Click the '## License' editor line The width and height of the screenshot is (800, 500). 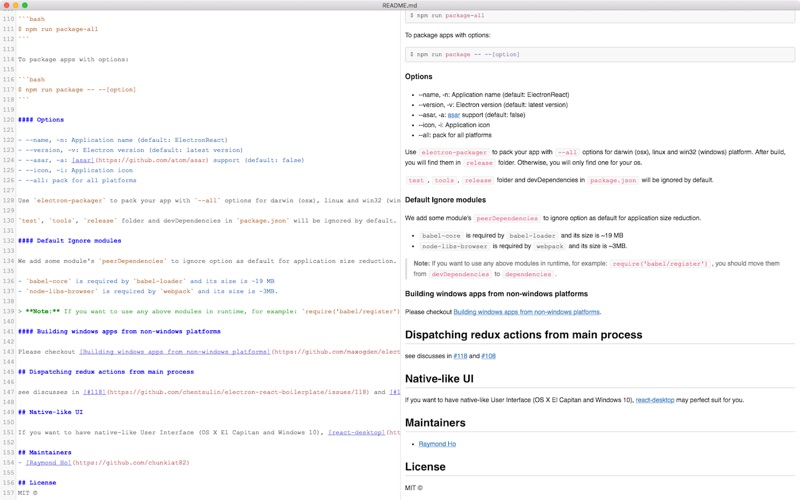pos(37,483)
